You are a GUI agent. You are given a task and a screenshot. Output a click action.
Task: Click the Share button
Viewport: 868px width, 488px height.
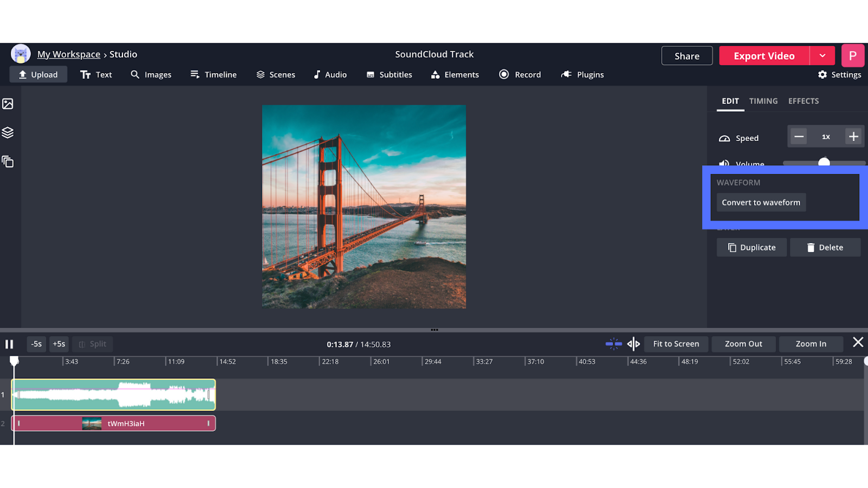tap(687, 56)
